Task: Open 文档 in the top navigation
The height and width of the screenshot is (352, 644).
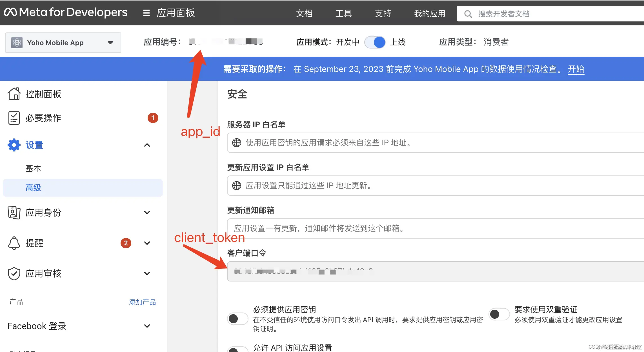Action: [304, 13]
